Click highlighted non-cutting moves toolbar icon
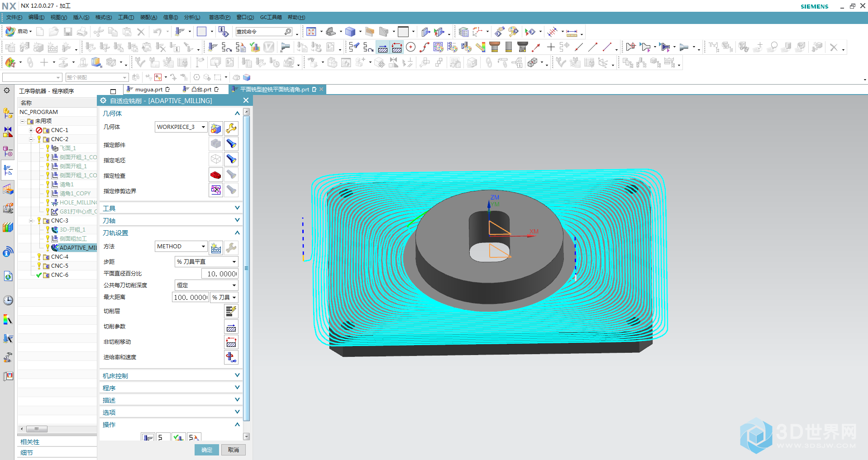The height and width of the screenshot is (460, 868). [x=397, y=47]
